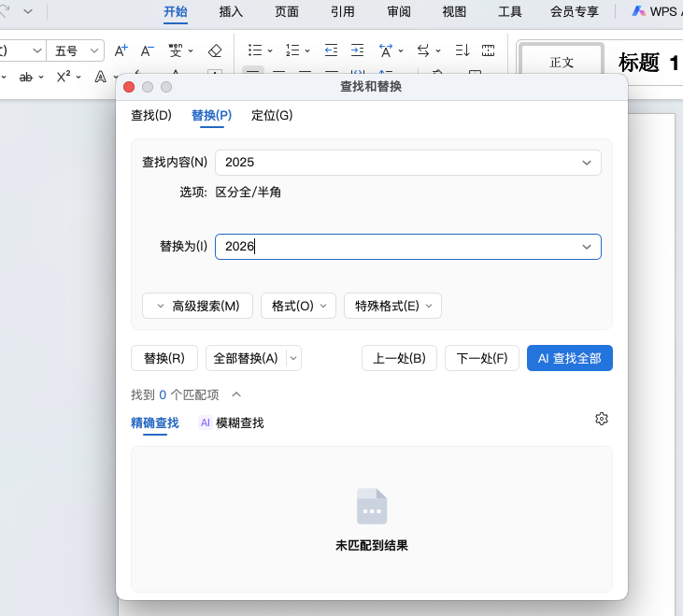Increase paragraph indent

click(x=358, y=50)
